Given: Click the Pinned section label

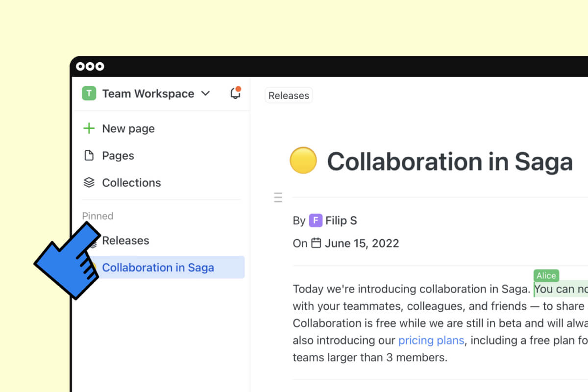Looking at the screenshot, I should coord(98,216).
